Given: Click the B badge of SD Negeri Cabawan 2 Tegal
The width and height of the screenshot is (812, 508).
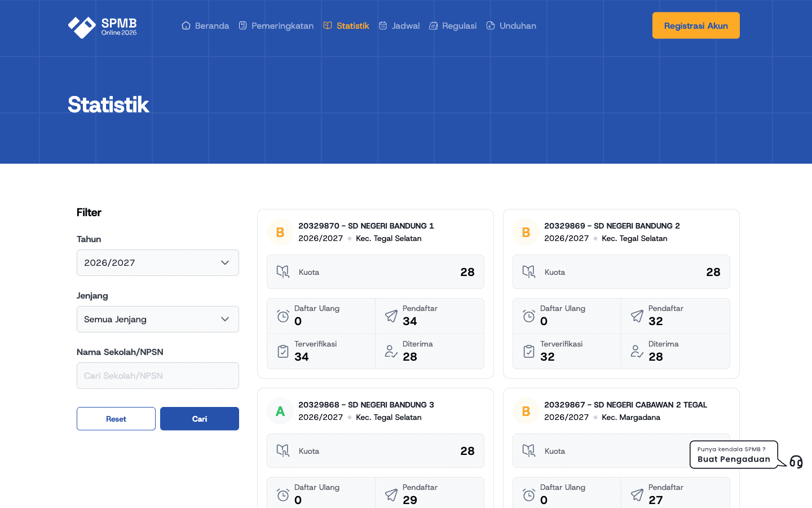Looking at the screenshot, I should click(526, 411).
